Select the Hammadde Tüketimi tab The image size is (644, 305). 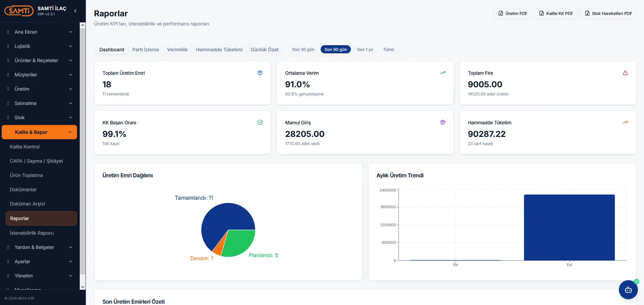(219, 50)
